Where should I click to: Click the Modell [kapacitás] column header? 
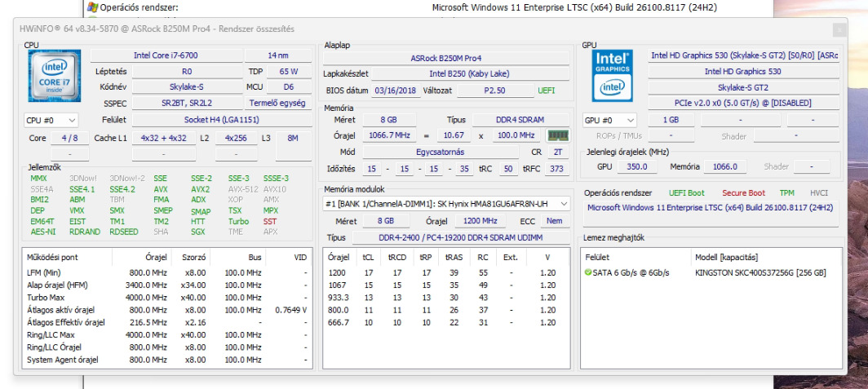pos(768,257)
